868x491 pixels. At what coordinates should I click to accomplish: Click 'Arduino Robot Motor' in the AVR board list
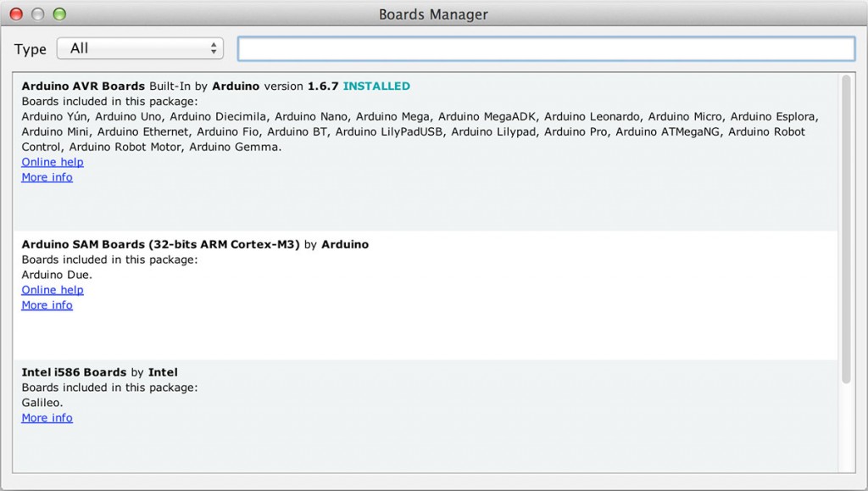click(x=125, y=148)
